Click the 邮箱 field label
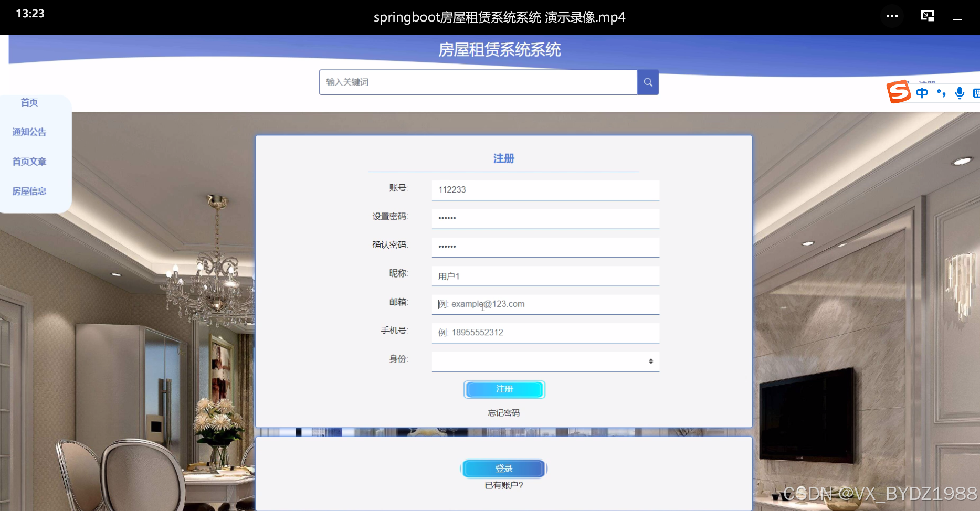 (x=398, y=302)
